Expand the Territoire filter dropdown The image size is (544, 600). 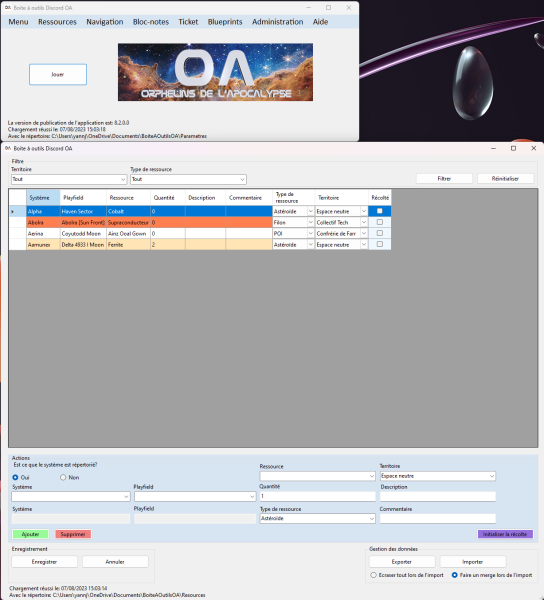coord(123,179)
